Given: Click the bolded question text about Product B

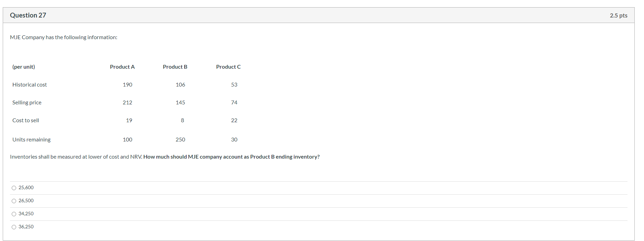Looking at the screenshot, I should click(231, 157).
